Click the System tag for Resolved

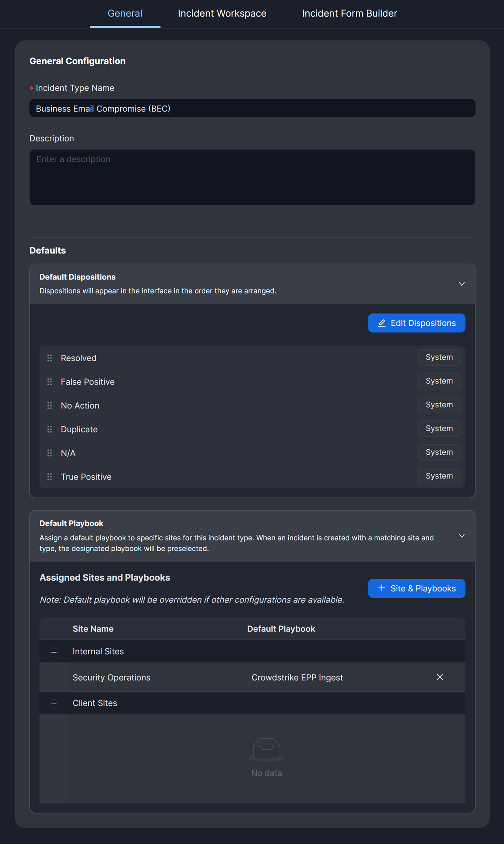439,357
